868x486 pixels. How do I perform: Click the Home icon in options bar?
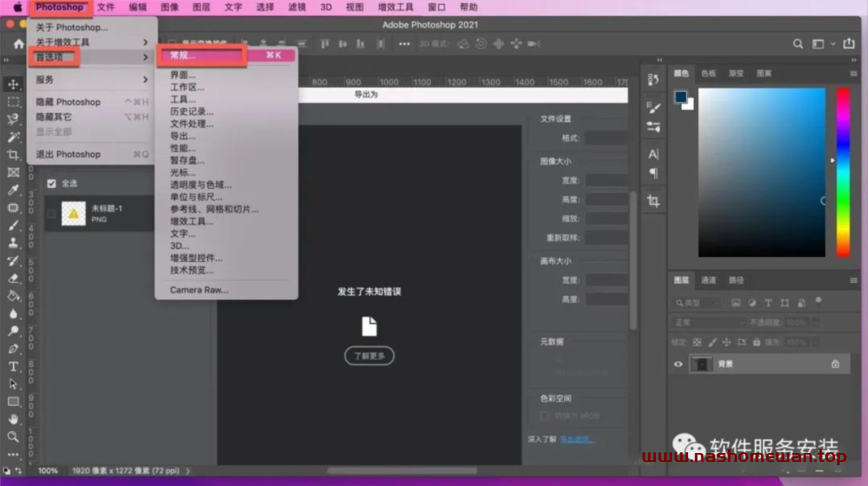click(x=18, y=43)
